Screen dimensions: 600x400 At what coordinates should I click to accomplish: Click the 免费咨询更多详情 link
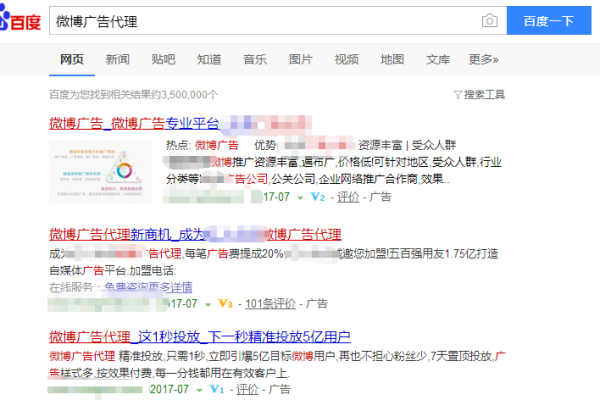point(148,287)
